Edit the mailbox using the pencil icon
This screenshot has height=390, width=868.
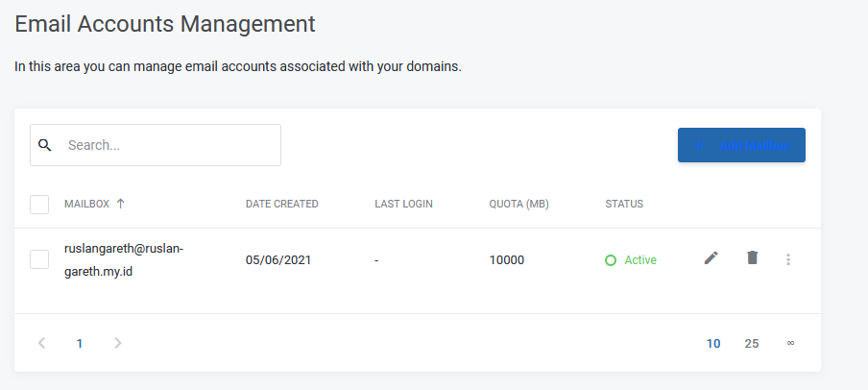click(x=711, y=258)
